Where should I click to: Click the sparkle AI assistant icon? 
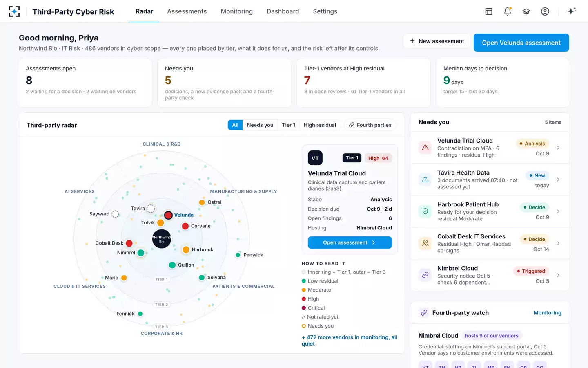[x=572, y=11]
